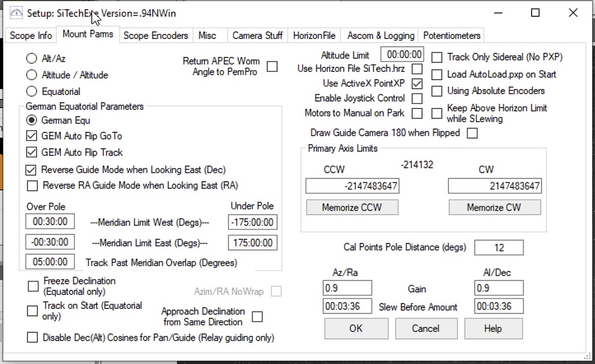Switch to the Ascom & Logging tab

379,35
